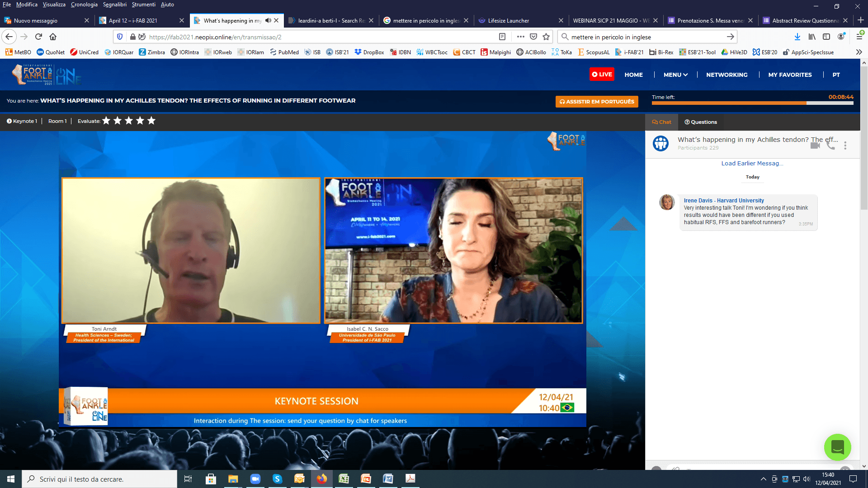This screenshot has width=868, height=488.
Task: Click the phone call icon in chat header
Action: tap(830, 145)
